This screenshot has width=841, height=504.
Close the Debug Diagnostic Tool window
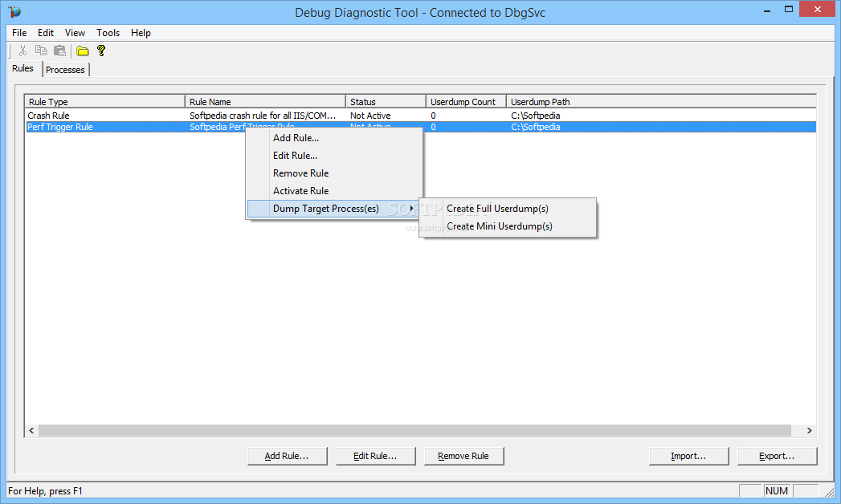818,9
